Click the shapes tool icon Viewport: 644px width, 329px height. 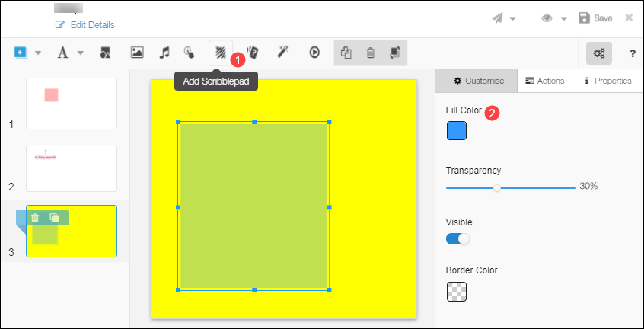pos(106,53)
